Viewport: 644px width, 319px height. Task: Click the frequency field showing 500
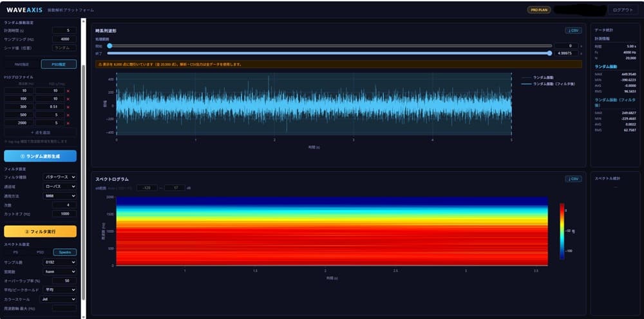pos(19,115)
